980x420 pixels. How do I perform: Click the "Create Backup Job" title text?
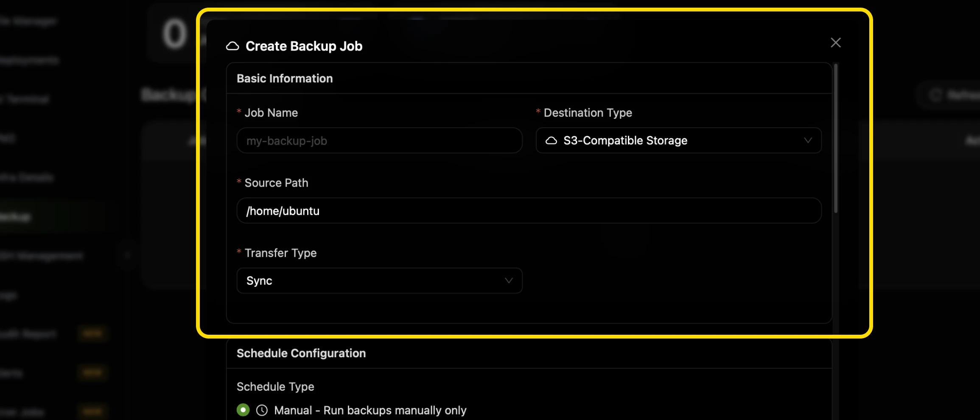coord(304,46)
